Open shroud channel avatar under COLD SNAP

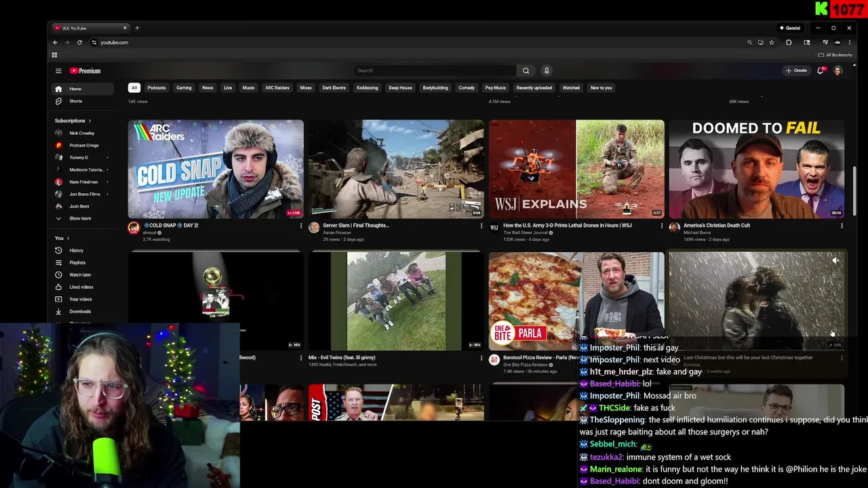[134, 228]
